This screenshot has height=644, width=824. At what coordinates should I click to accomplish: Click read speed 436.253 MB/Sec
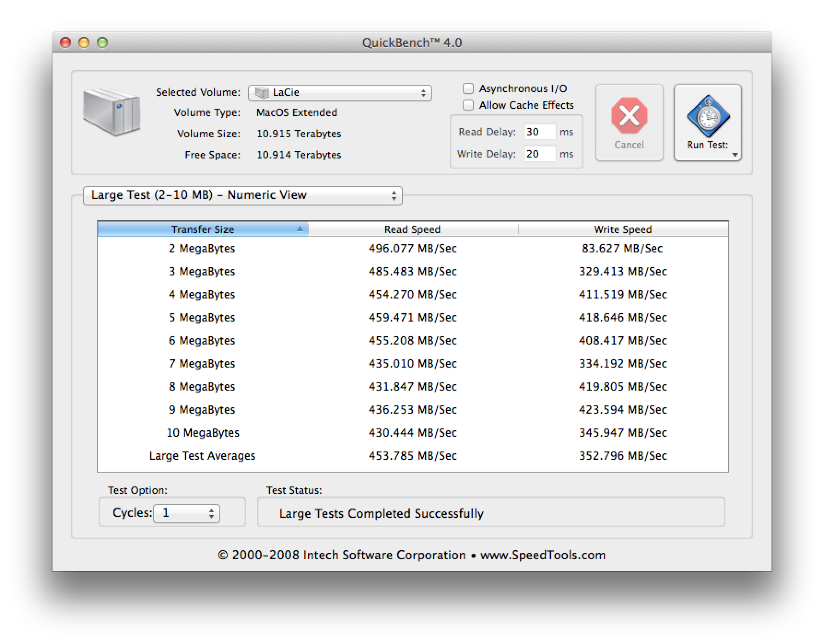pyautogui.click(x=413, y=410)
